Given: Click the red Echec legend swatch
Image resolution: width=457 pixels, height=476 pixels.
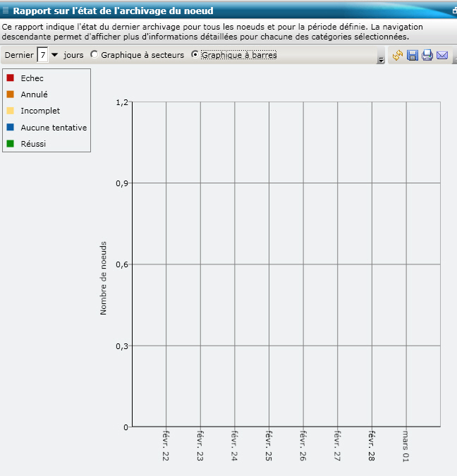Looking at the screenshot, I should coord(11,78).
